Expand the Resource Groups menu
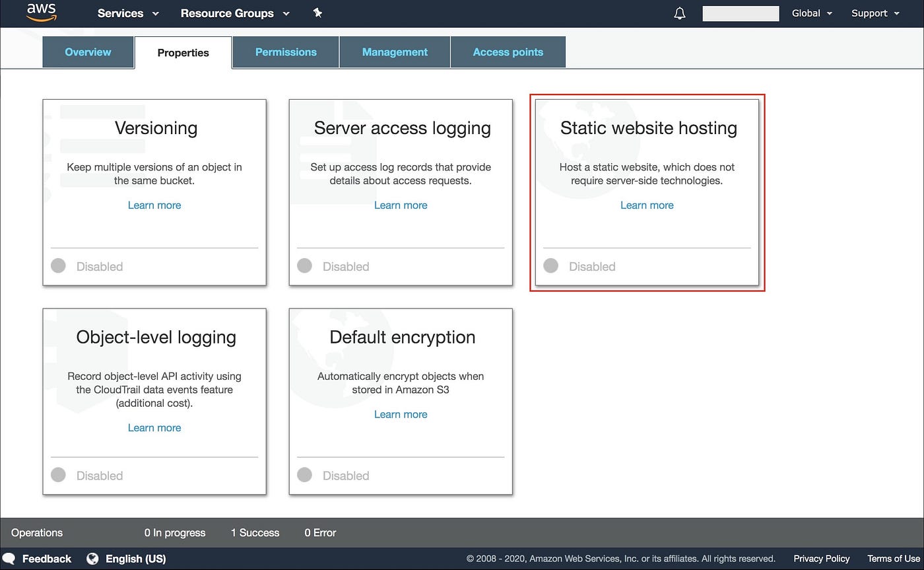924x570 pixels. click(234, 13)
